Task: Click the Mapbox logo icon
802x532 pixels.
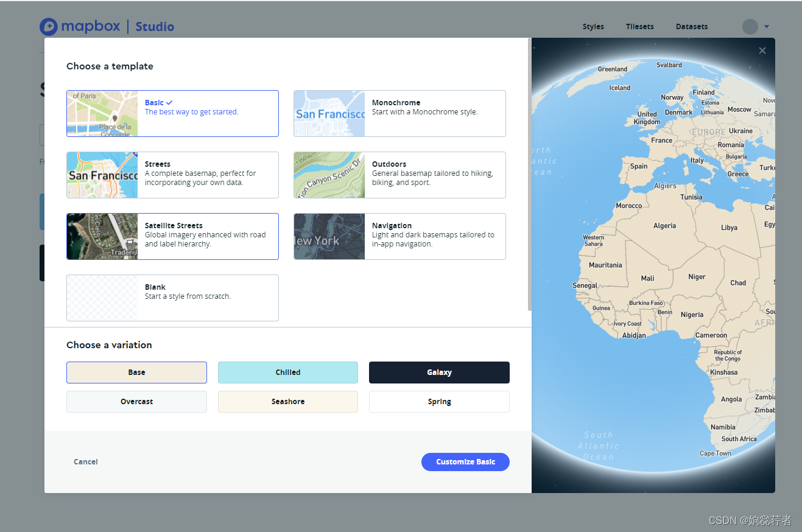Action: point(49,27)
